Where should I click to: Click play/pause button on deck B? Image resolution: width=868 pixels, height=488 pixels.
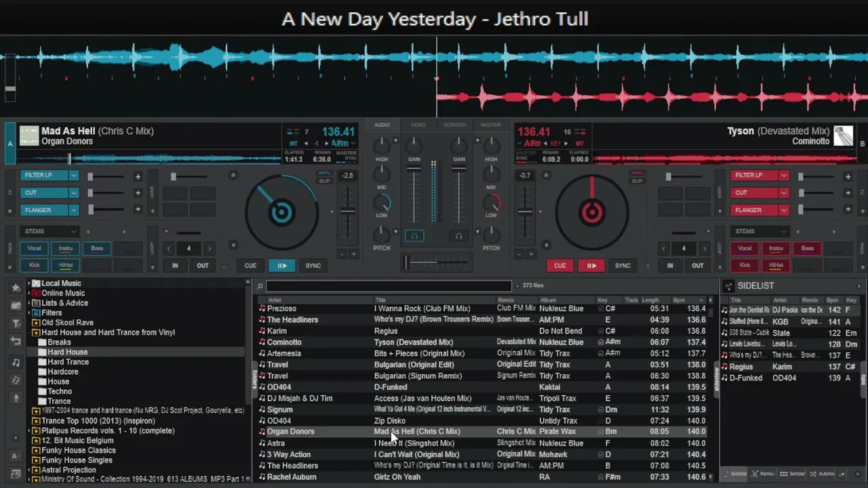click(x=591, y=266)
